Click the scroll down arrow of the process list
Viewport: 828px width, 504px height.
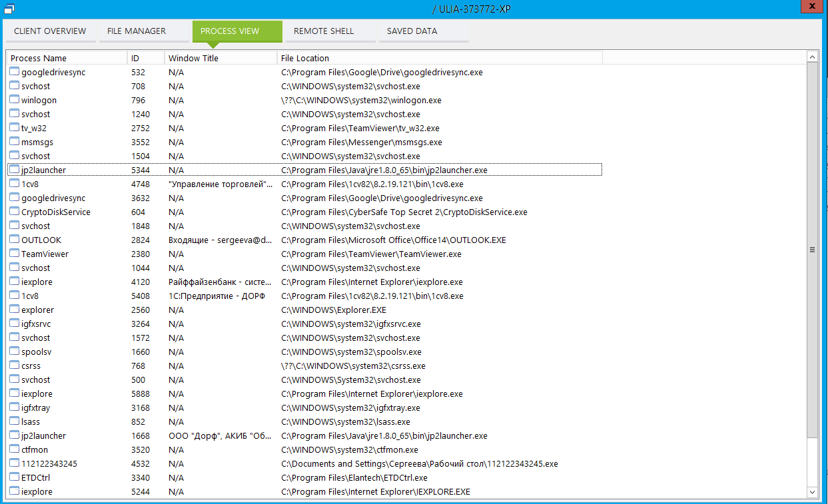click(812, 491)
